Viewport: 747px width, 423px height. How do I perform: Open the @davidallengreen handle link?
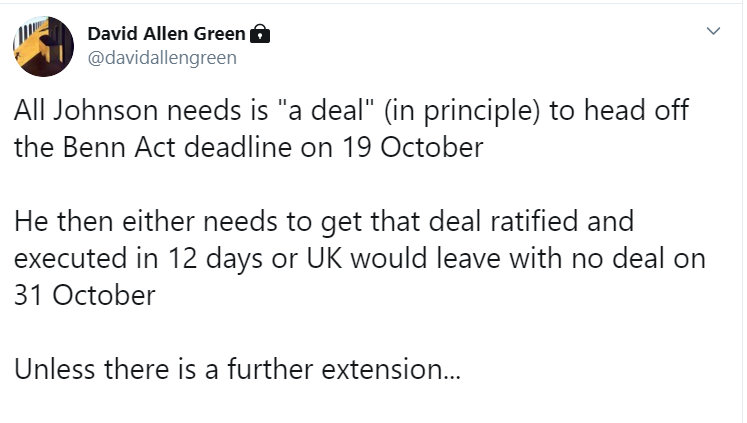(x=162, y=58)
